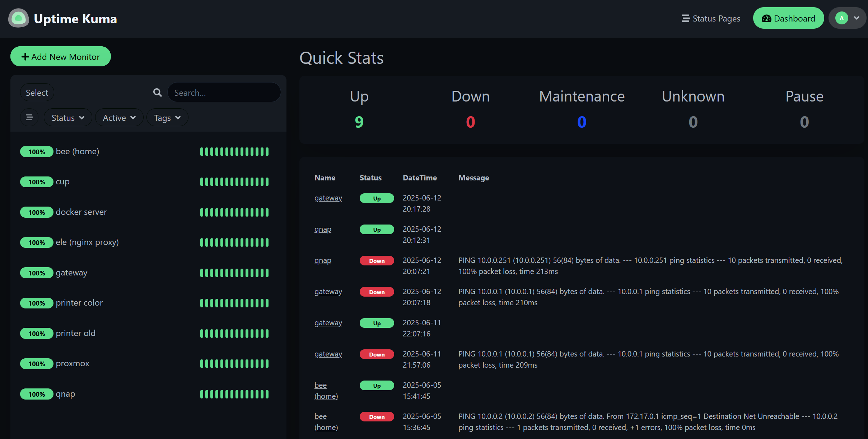This screenshot has width=868, height=439.
Task: Click the green Up badge next to gateway
Action: click(x=377, y=198)
